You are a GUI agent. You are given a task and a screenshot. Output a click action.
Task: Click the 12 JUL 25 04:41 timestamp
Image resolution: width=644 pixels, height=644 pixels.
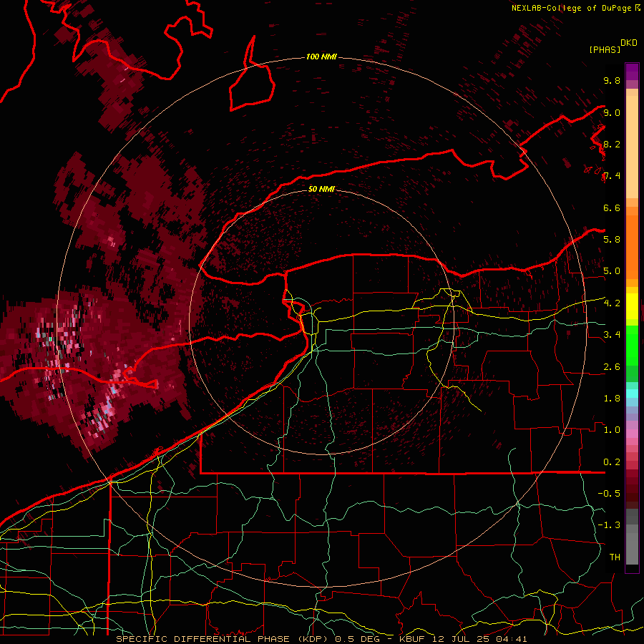[x=480, y=639]
